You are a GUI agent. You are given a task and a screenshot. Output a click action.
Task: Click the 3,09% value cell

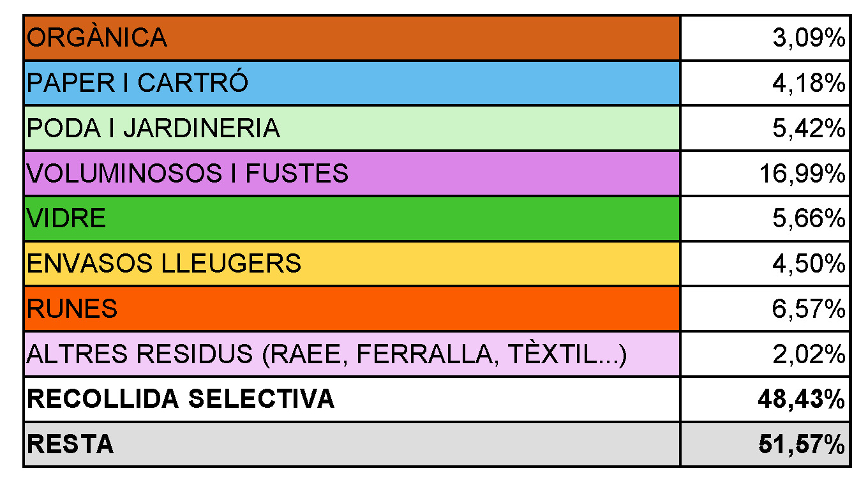[765, 38]
